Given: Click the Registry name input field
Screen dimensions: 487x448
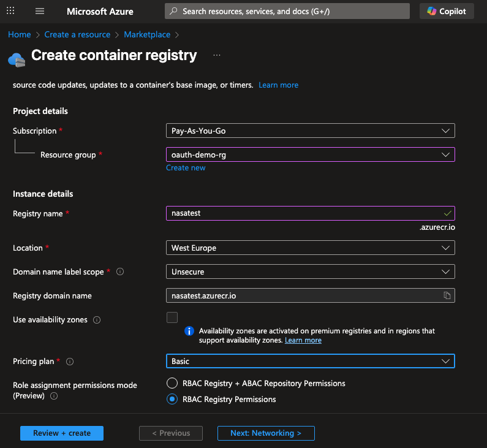Looking at the screenshot, I should (x=303, y=213).
